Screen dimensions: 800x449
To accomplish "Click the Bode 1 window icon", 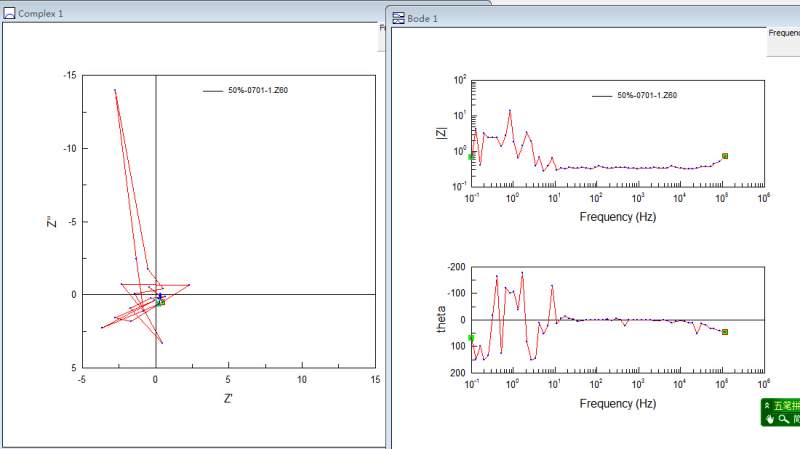I will (x=398, y=18).
